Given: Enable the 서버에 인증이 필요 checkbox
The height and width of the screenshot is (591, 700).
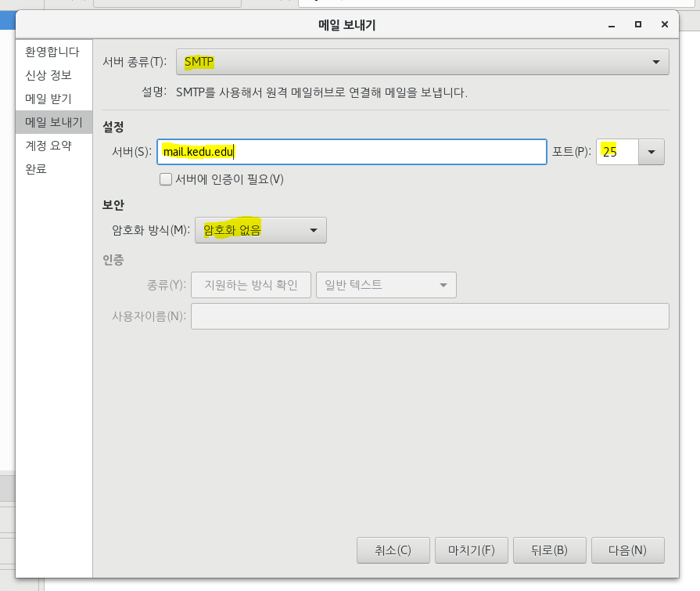Looking at the screenshot, I should click(166, 179).
